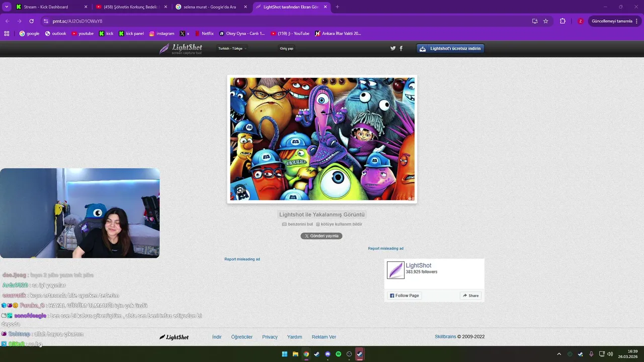644x362 pixels.
Task: Open the apps grid in bookmarks bar
Action: 7,34
